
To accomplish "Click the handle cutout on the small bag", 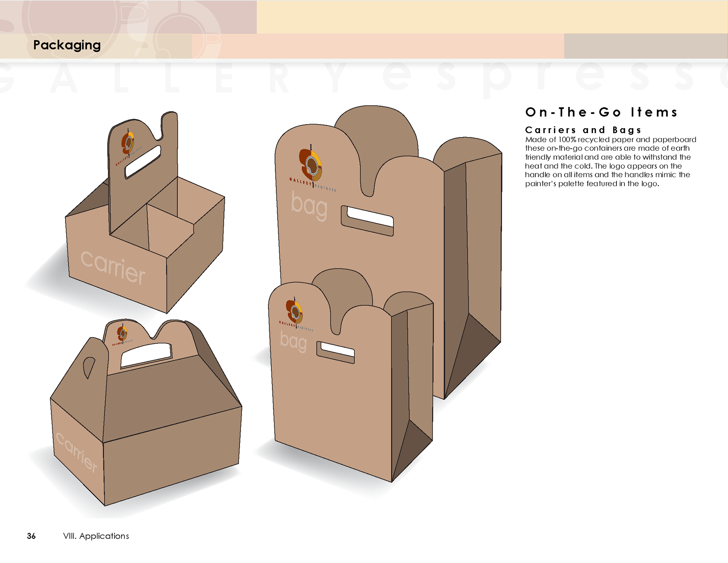I will coord(336,352).
